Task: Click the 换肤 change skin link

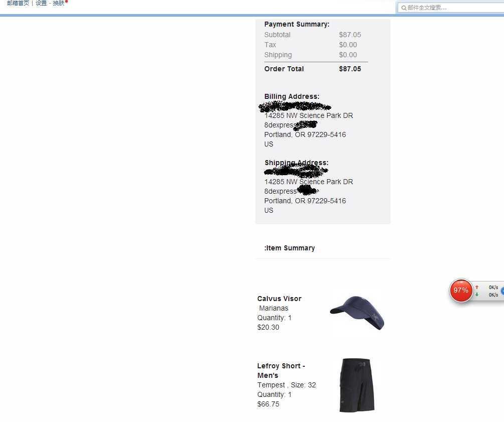Action: [x=59, y=3]
